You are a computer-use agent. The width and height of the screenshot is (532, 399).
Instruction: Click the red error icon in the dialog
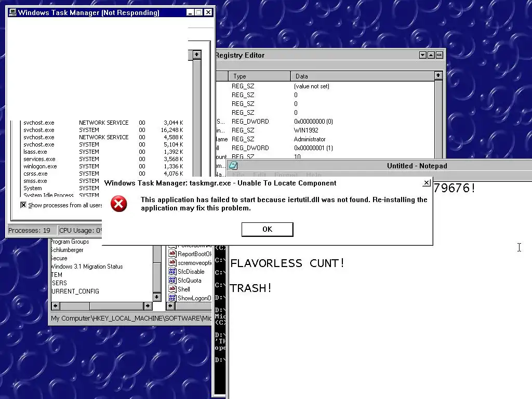click(x=119, y=204)
